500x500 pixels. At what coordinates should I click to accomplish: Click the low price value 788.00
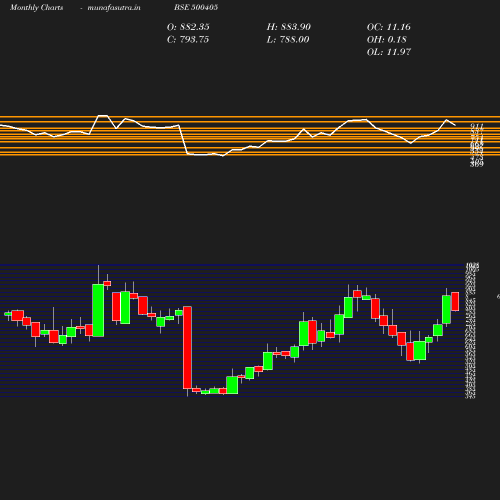point(294,39)
